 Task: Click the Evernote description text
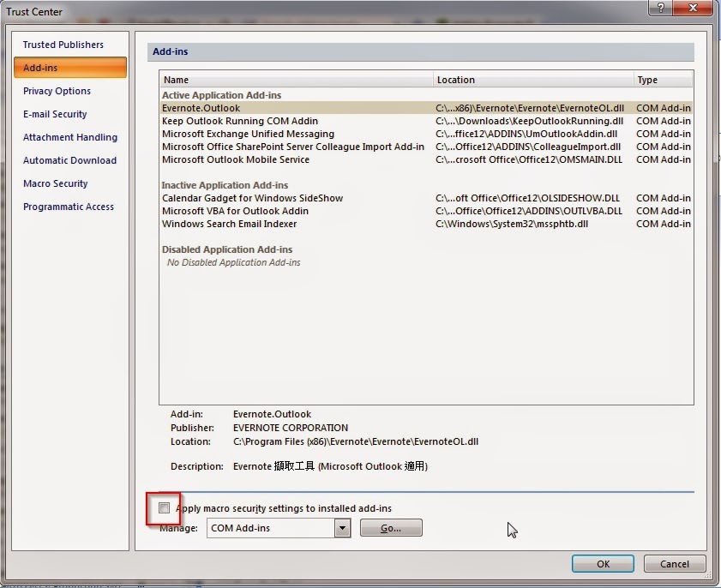[330, 466]
